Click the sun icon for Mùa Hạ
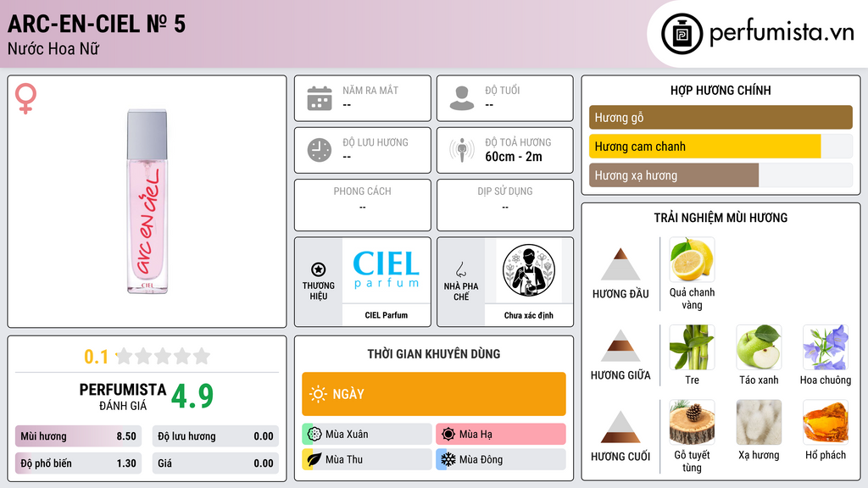 pos(448,435)
